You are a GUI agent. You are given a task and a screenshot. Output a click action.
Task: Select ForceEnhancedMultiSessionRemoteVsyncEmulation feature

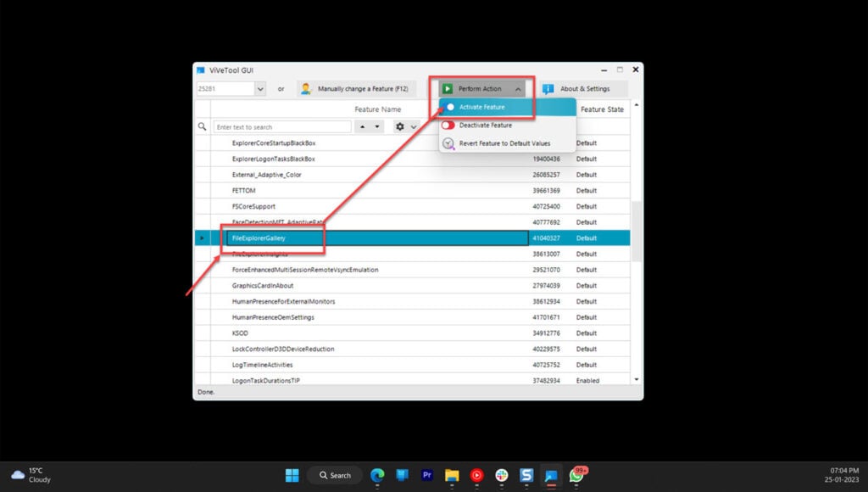[305, 270]
